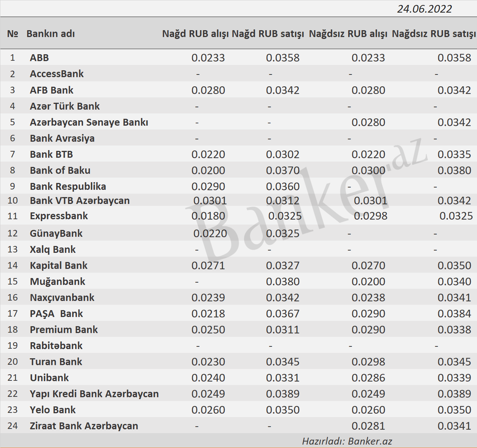
Task: Select the 'Nağd RUB alışı' column header
Action: tap(195, 34)
